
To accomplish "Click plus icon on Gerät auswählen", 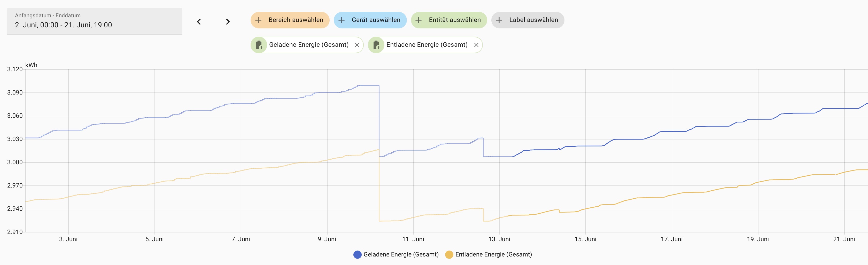I will pyautogui.click(x=341, y=20).
